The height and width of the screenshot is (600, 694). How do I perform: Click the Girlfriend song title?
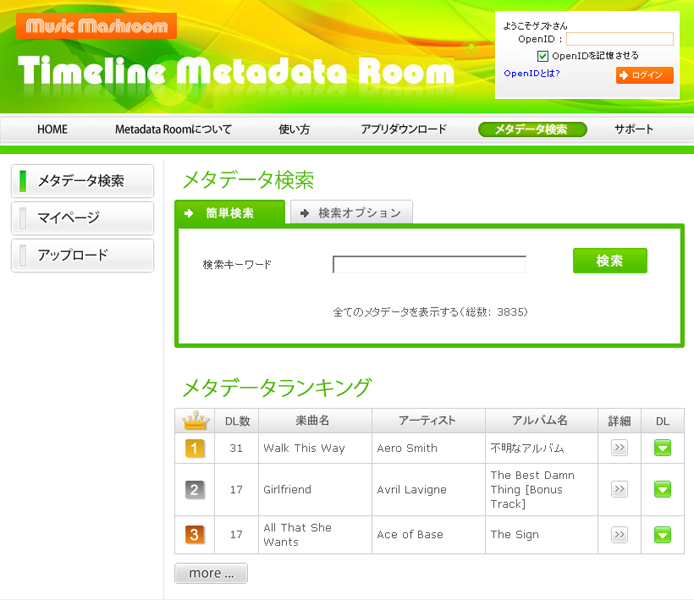coord(287,489)
